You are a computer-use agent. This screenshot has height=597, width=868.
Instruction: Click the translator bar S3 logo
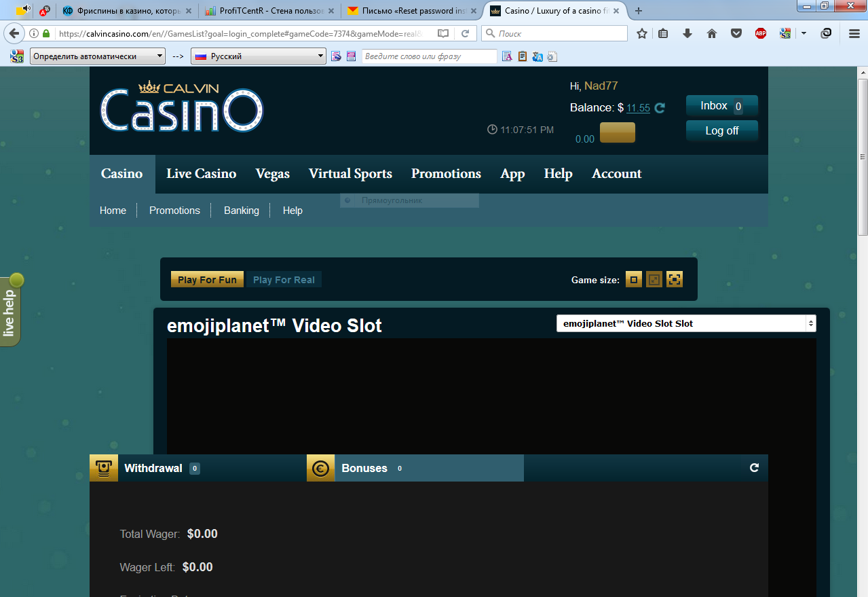(x=17, y=56)
